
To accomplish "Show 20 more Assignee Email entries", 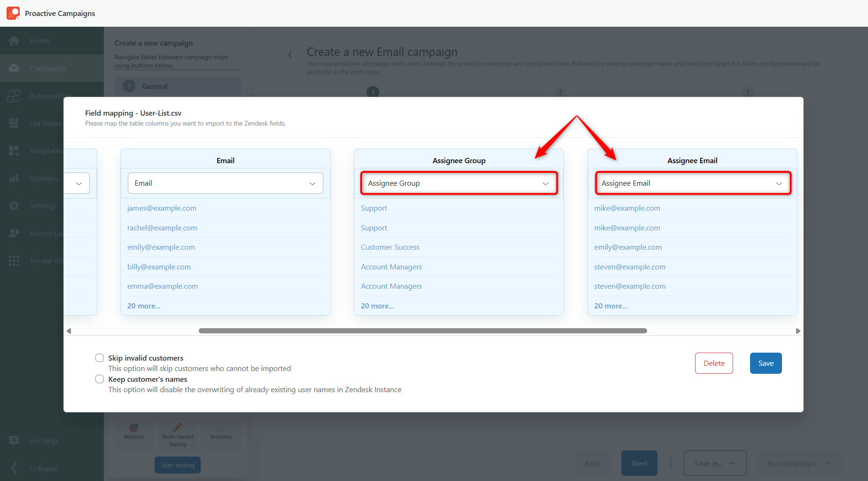I will (610, 306).
